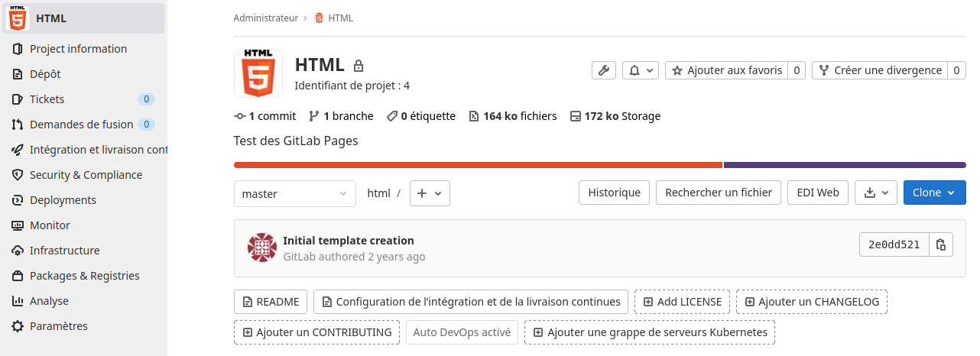The height and width of the screenshot is (356, 980).
Task: Click the star Ajouter aux favoris button
Action: [726, 70]
